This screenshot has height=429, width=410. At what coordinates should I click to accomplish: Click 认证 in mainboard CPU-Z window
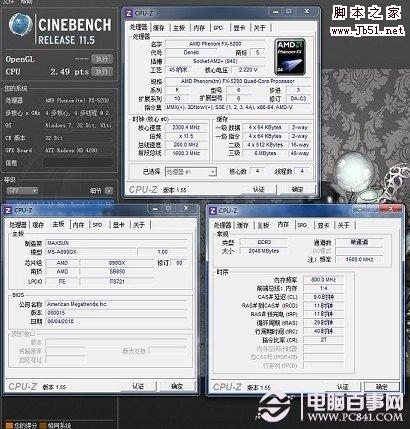click(138, 386)
